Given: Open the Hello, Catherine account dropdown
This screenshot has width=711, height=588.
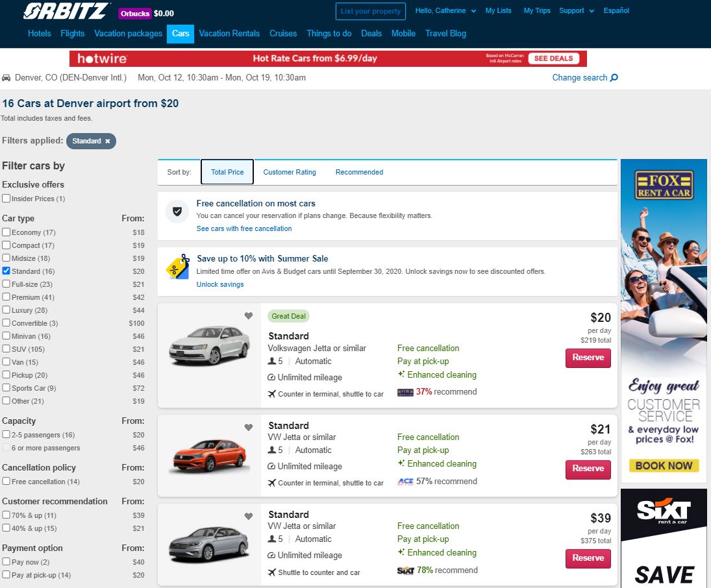Looking at the screenshot, I should [x=445, y=11].
